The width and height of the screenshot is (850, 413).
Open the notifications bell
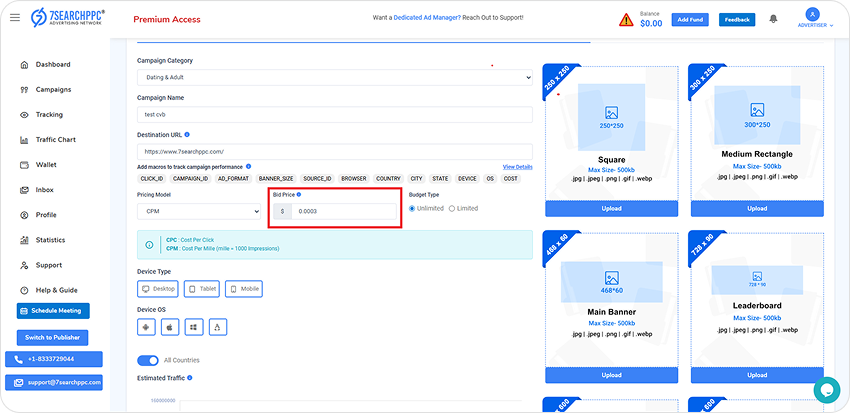[773, 19]
